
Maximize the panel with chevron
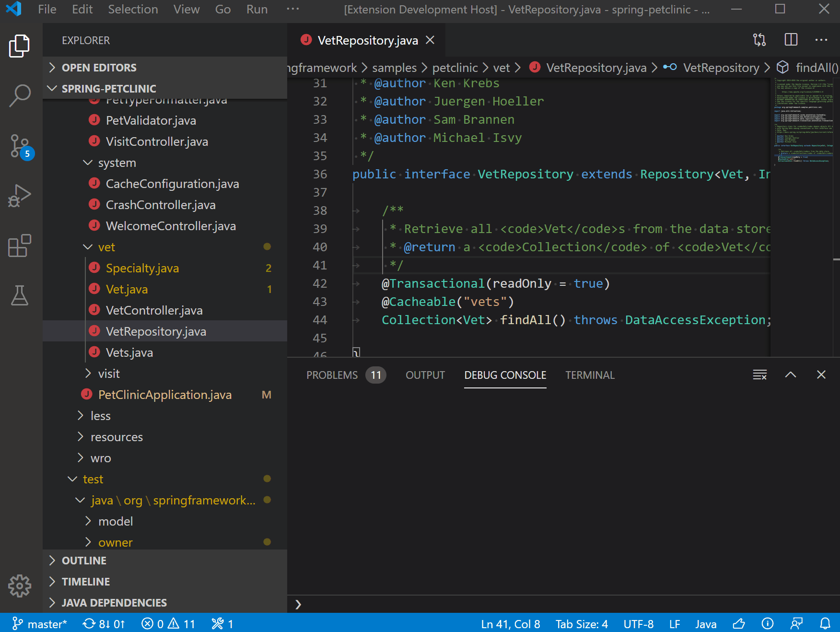pos(791,375)
